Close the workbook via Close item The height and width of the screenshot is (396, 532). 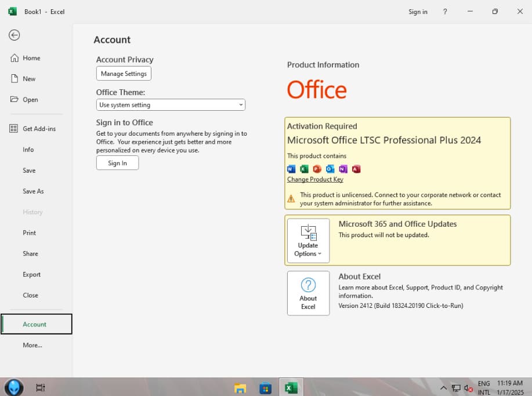pyautogui.click(x=30, y=295)
